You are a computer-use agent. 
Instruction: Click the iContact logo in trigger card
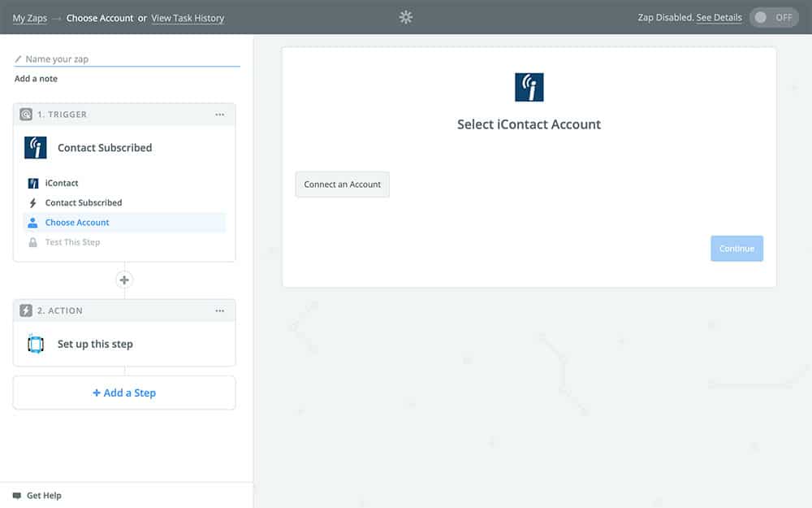point(35,147)
